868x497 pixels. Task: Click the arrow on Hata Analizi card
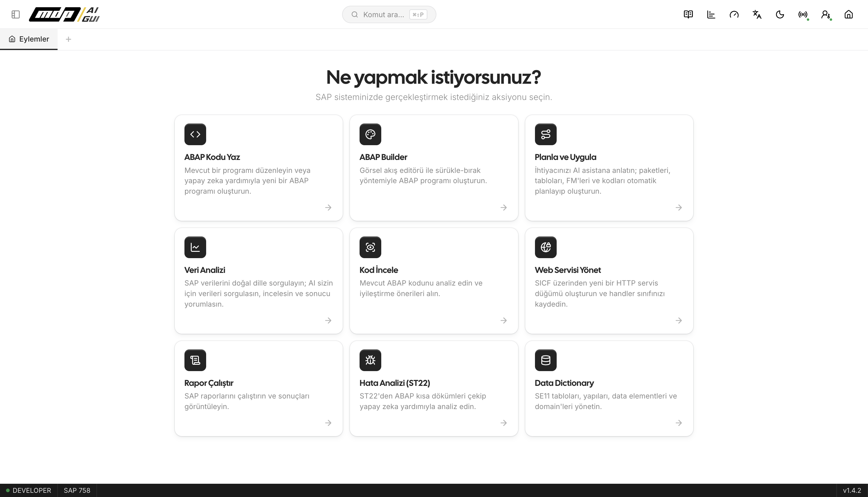click(x=503, y=423)
